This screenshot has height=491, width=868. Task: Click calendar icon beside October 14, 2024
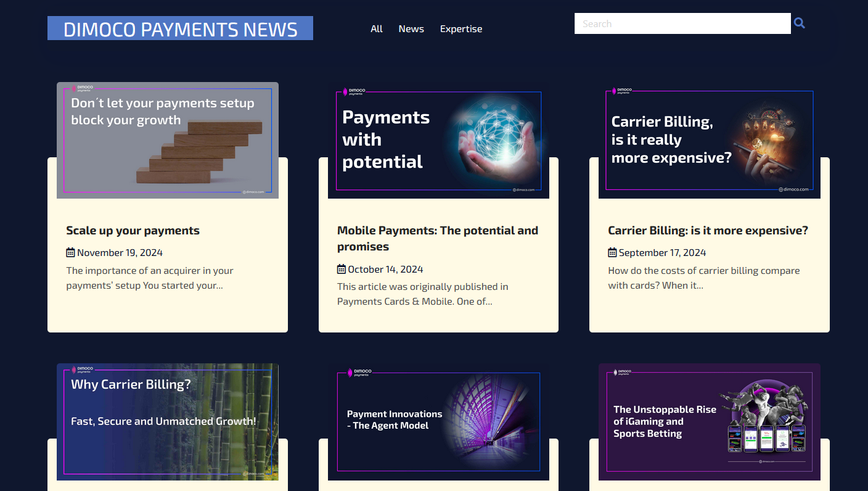click(342, 269)
